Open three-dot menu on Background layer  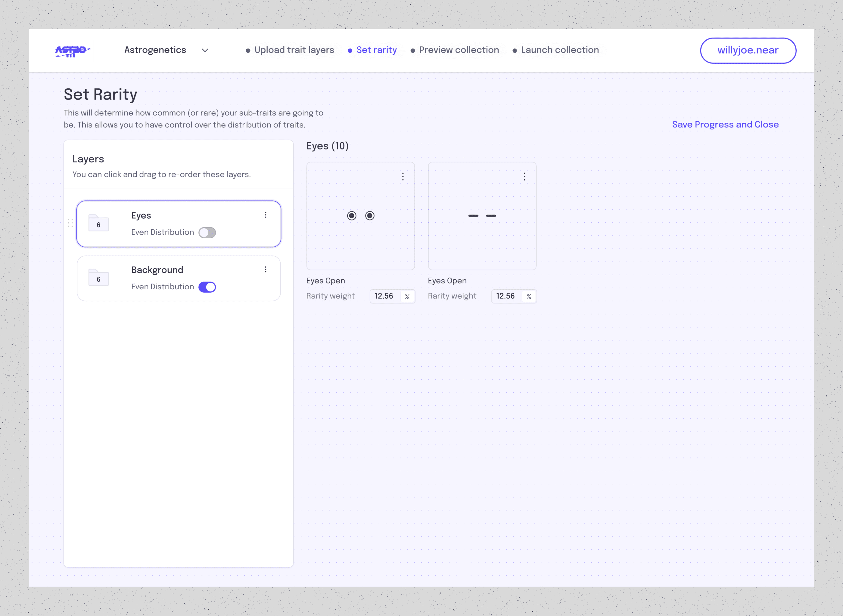pos(265,269)
